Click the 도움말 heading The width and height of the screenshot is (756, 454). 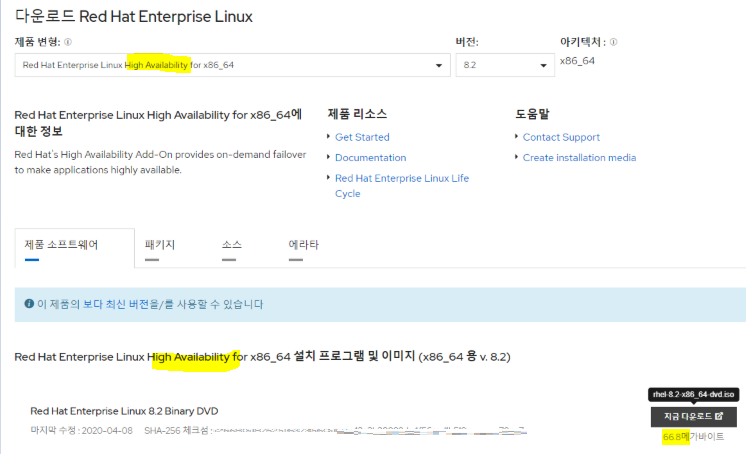tap(532, 114)
